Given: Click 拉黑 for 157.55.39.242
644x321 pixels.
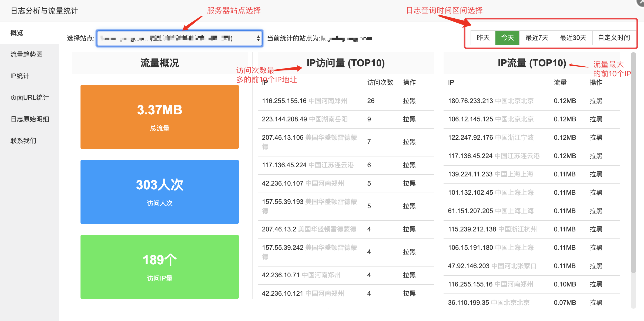Looking at the screenshot, I should (409, 252).
